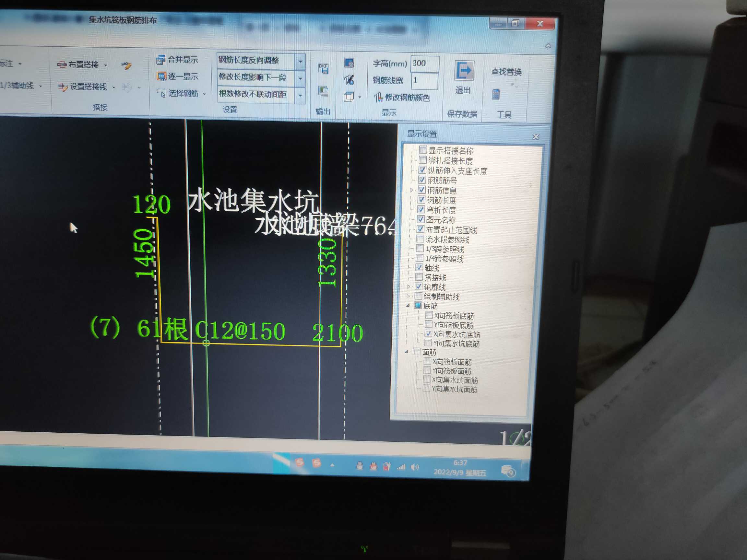Click the brush icon next to 布置搭接

pyautogui.click(x=127, y=65)
